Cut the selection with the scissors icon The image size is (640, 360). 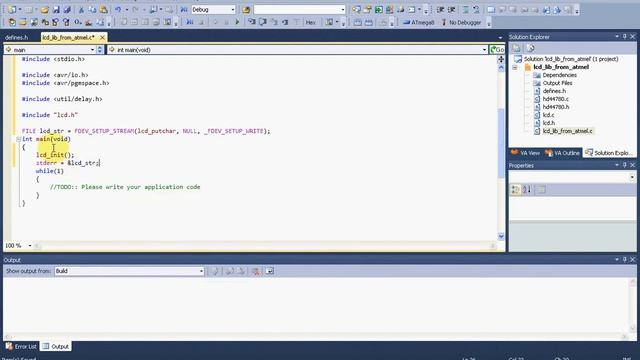81,9
